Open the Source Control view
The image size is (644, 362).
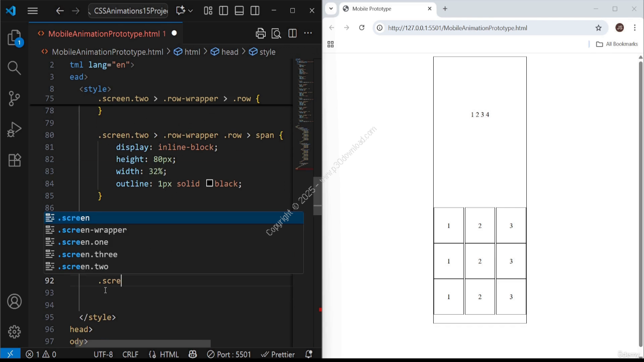point(15,98)
